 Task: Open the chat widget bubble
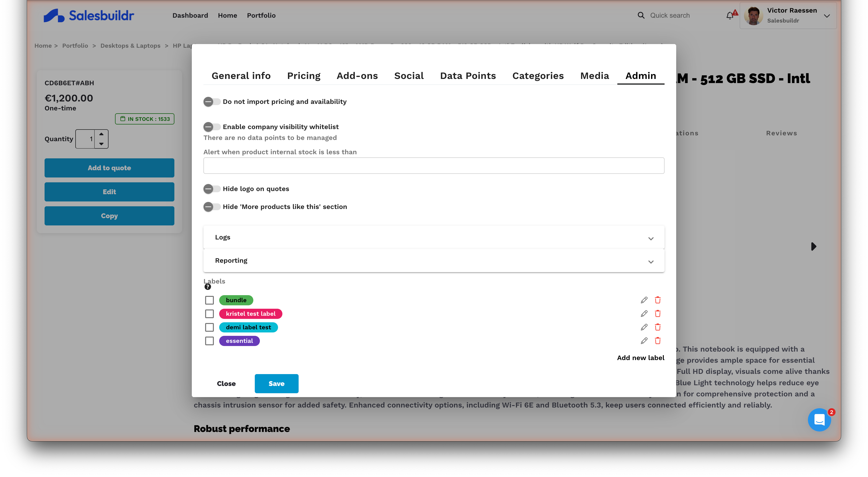[x=819, y=420]
